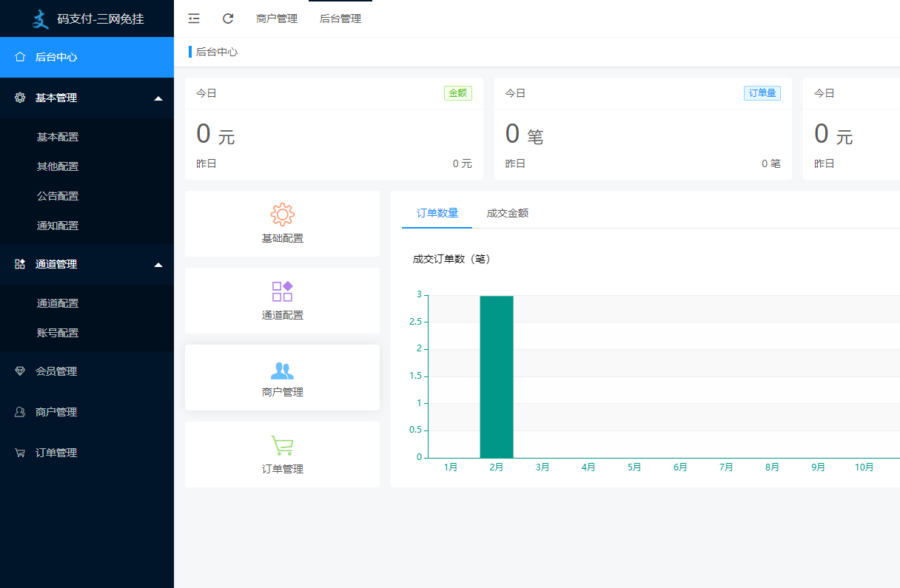The width and height of the screenshot is (900, 588).
Task: Open the 商户管理 top navigation item
Action: point(277,18)
